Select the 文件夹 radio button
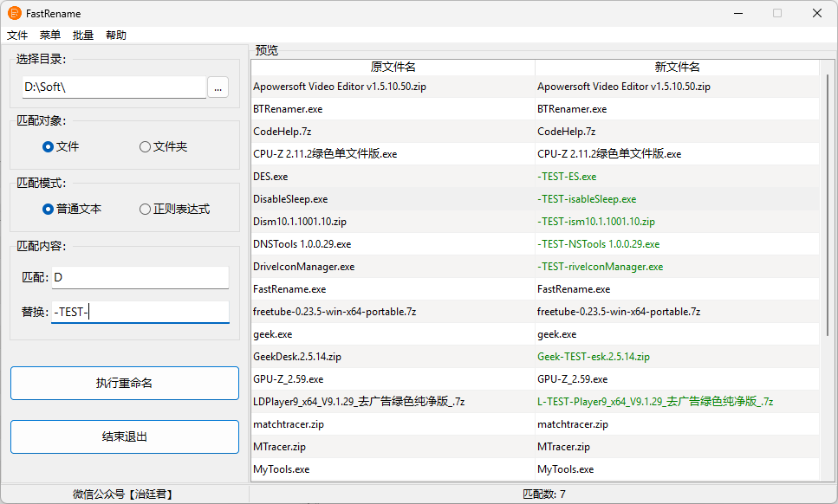This screenshot has width=838, height=504. (x=164, y=147)
